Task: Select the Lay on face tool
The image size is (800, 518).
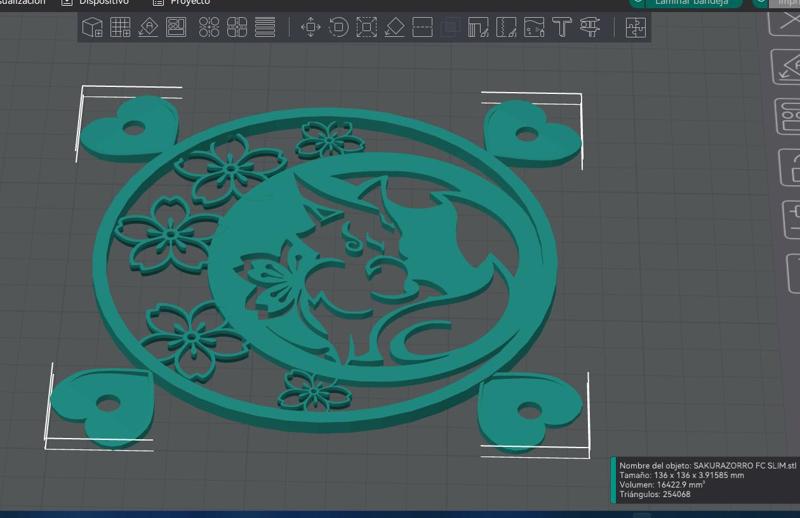Action: (395, 28)
